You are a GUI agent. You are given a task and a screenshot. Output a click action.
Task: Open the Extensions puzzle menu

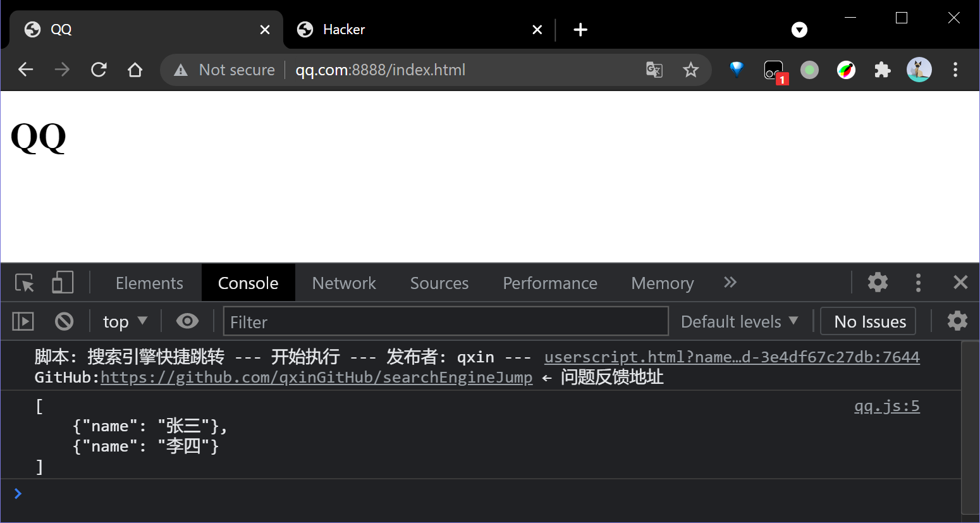coord(883,70)
